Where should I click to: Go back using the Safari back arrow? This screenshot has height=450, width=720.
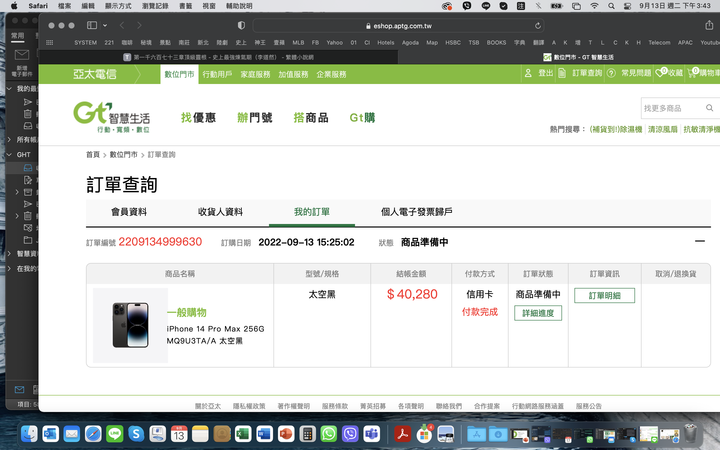pyautogui.click(x=122, y=25)
